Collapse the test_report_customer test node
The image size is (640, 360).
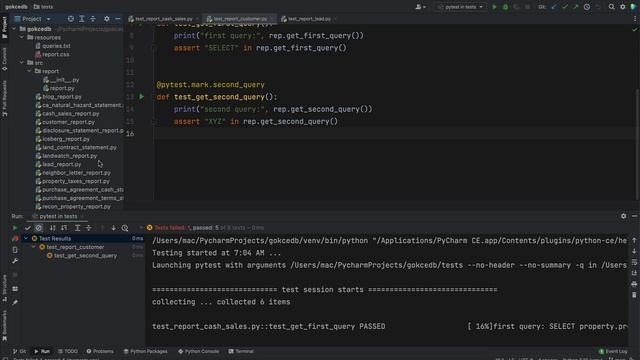[x=34, y=247]
